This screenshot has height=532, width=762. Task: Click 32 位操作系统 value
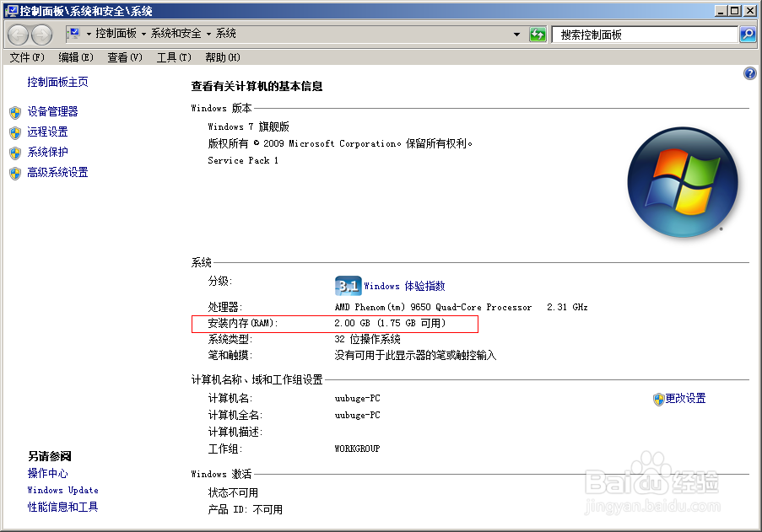coord(367,339)
